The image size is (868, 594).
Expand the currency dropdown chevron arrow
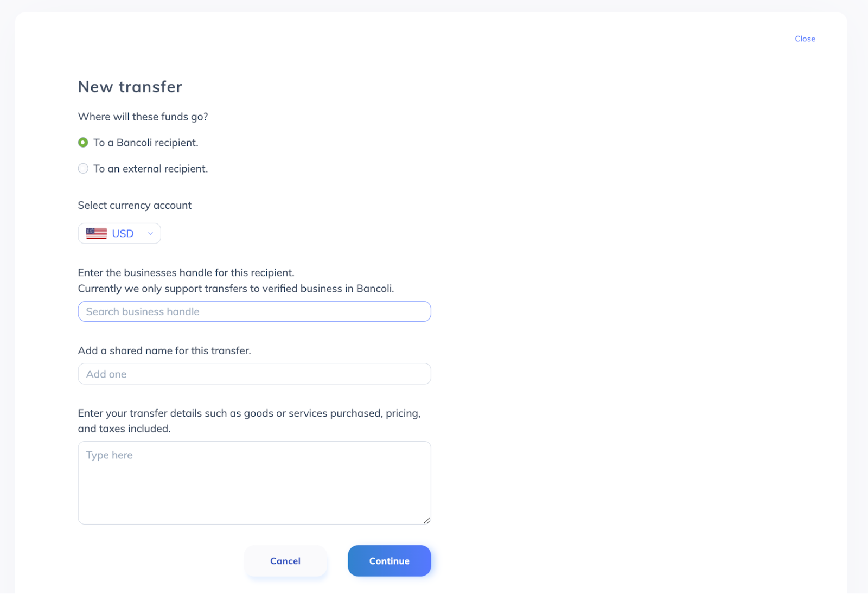(x=150, y=234)
